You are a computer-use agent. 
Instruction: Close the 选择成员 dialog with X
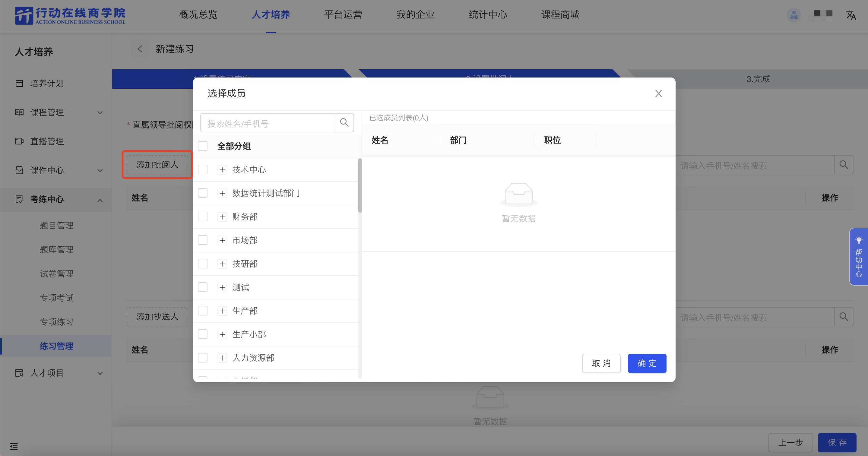(x=658, y=93)
